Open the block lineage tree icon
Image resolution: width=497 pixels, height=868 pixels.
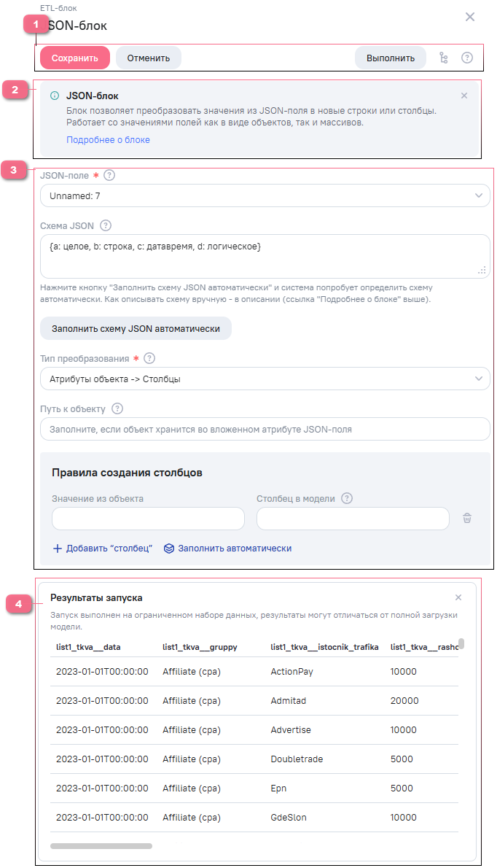tap(444, 58)
